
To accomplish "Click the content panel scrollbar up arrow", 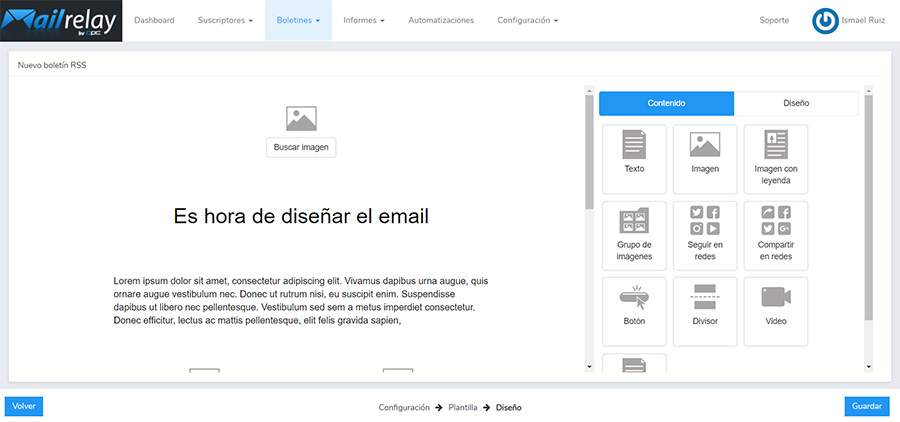I will 868,90.
